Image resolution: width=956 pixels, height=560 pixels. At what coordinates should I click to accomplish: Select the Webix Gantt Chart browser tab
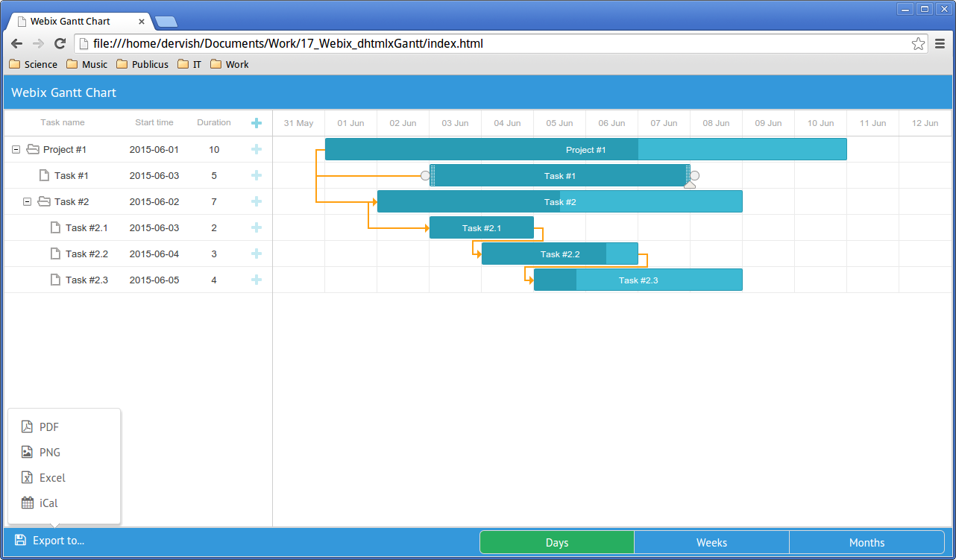point(78,22)
